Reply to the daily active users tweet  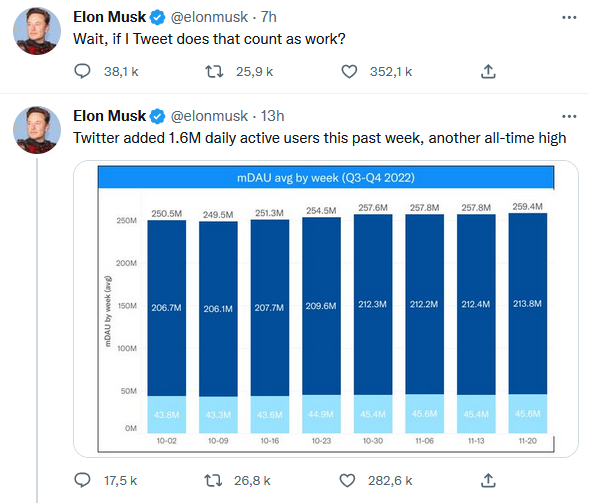coord(82,480)
